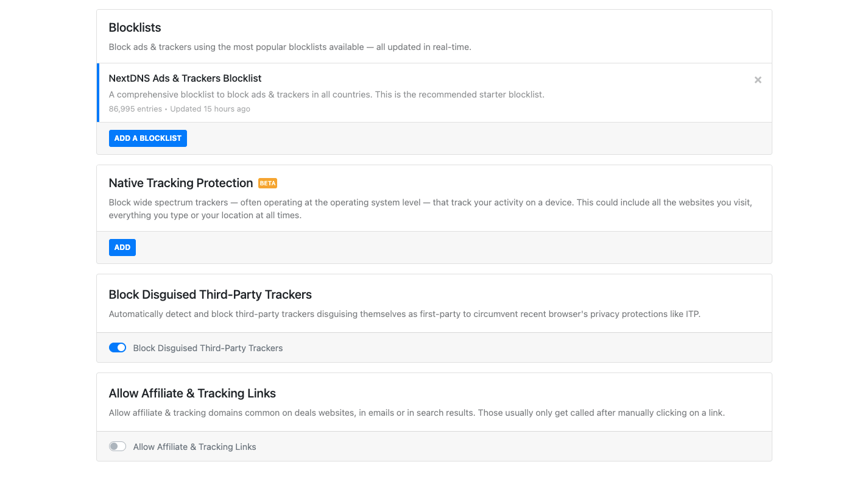The height and width of the screenshot is (481, 868).
Task: Click the orange BETA badge
Action: [x=267, y=183]
